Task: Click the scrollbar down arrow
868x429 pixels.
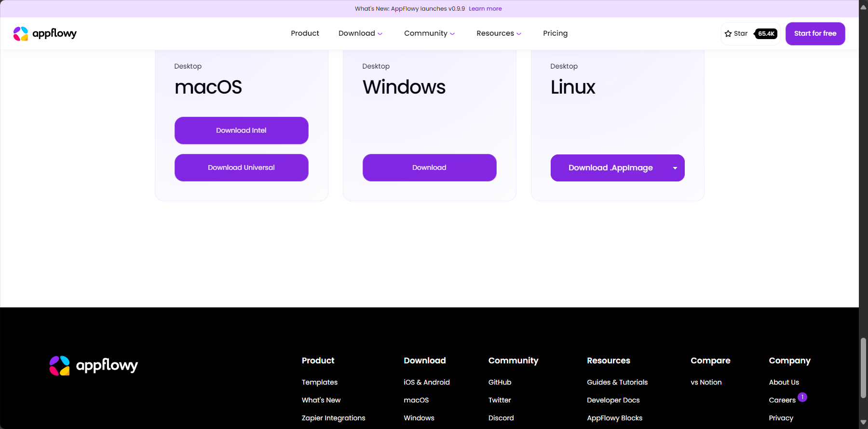Action: (863, 423)
